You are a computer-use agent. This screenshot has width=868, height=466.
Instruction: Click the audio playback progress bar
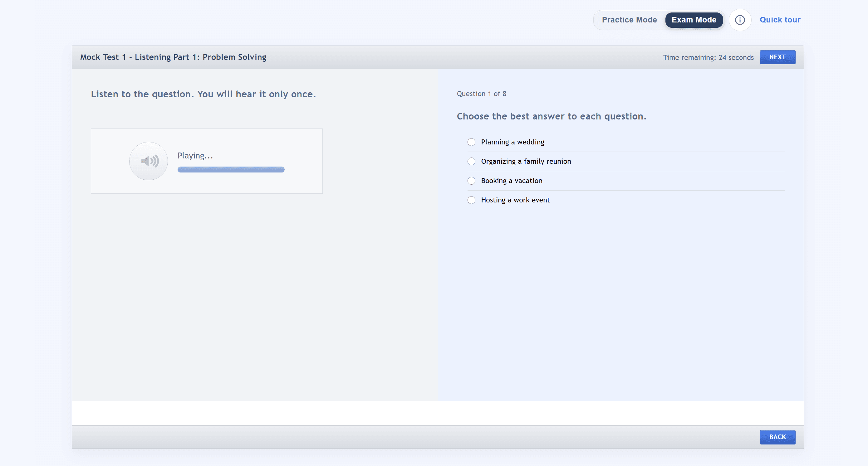click(231, 169)
